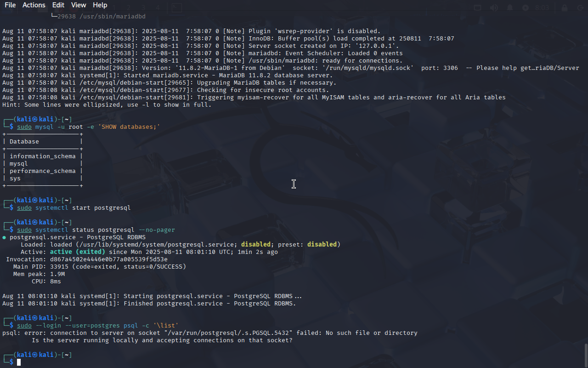Click the cursor at the last empty prompt
Viewport: 588px width, 368px height.
[19, 362]
